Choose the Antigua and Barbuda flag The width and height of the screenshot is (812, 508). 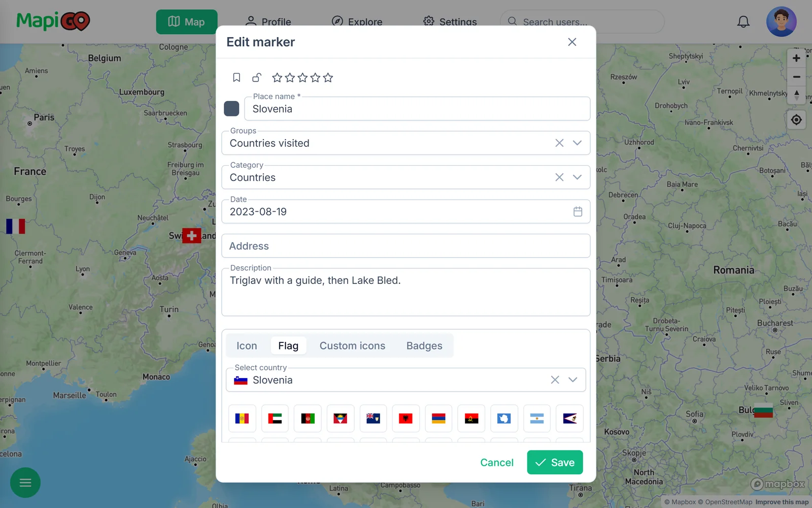pyautogui.click(x=340, y=419)
